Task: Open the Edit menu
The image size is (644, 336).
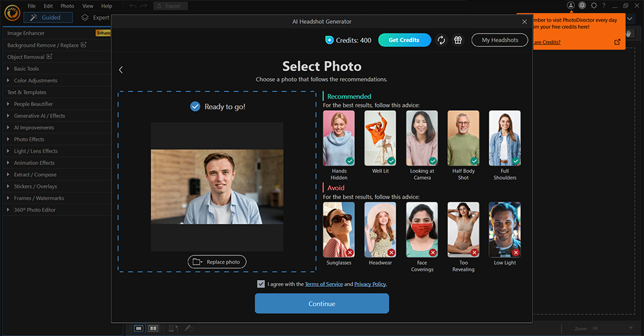Action: (48, 6)
